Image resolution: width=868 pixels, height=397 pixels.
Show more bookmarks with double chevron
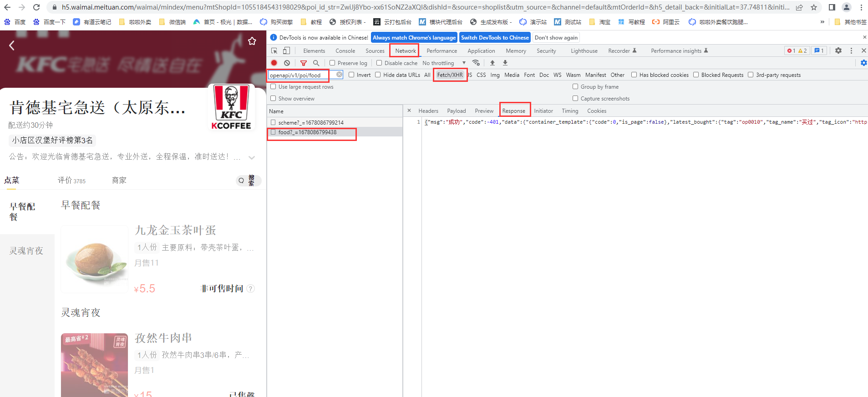(822, 22)
